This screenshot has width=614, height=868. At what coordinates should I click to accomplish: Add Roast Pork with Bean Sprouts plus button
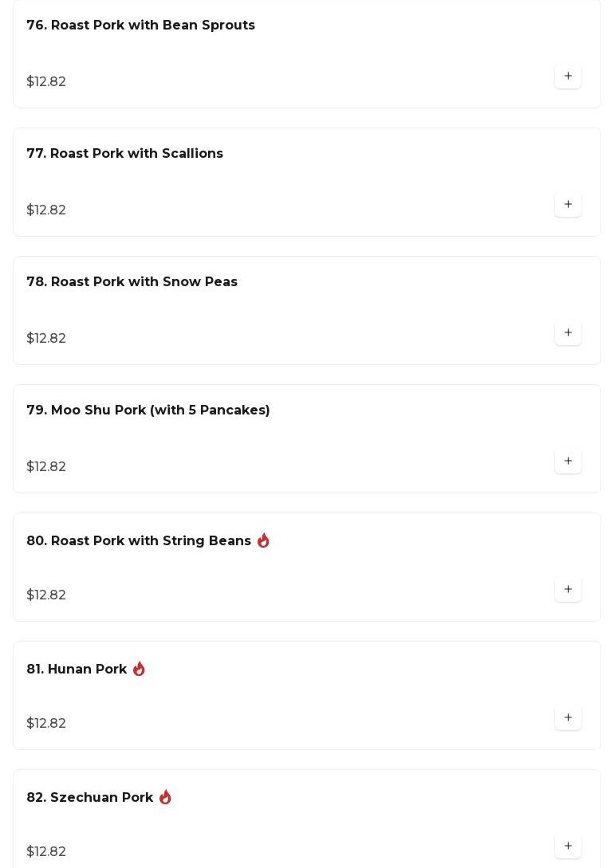pos(568,76)
